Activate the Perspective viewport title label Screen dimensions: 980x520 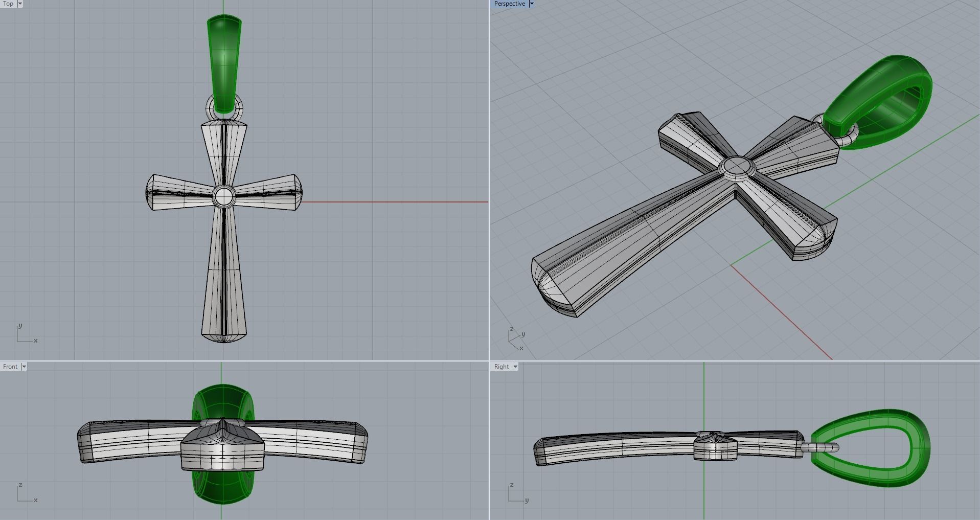509,4
